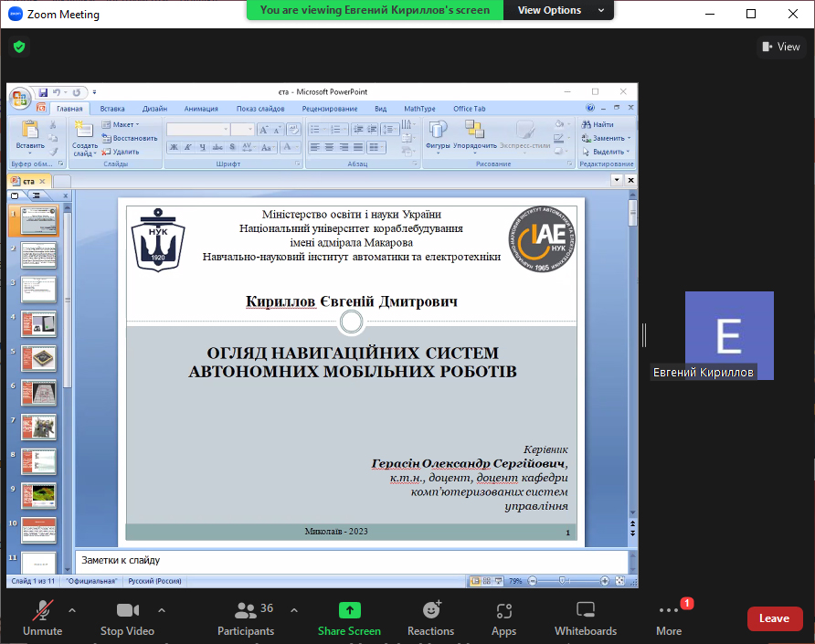
Task: Expand audio options arrow next to Unmute
Action: [x=72, y=609]
